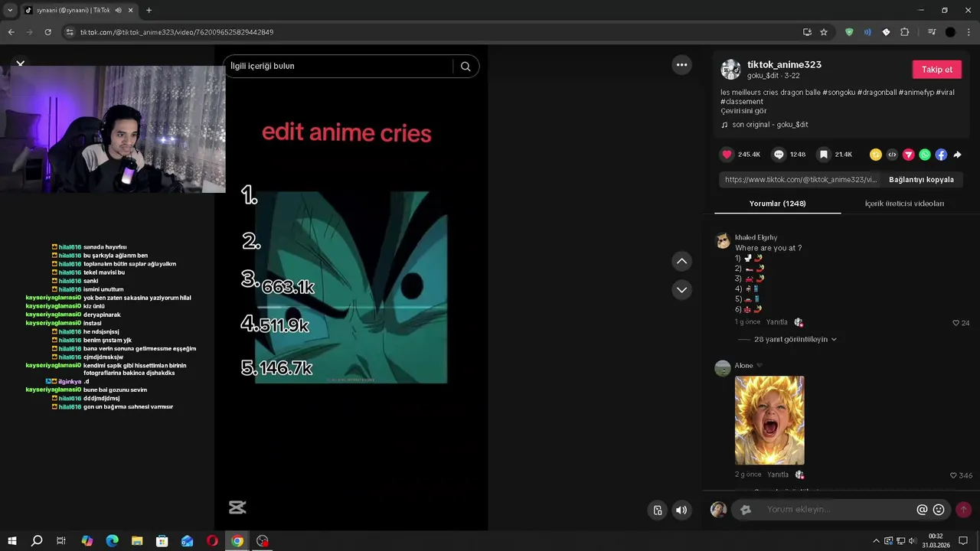Click the Takip et follow button
The width and height of the screenshot is (980, 551).
[936, 70]
